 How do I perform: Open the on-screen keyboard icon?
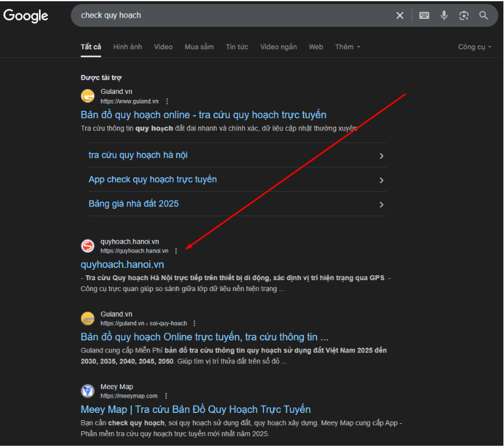tap(424, 15)
